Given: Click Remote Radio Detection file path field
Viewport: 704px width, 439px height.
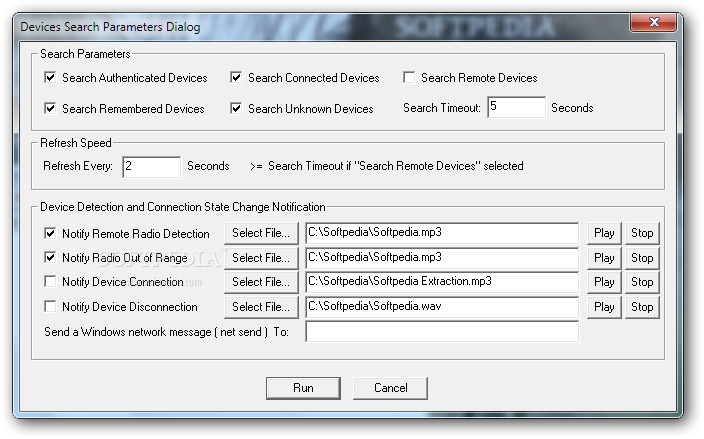Looking at the screenshot, I should coord(442,233).
